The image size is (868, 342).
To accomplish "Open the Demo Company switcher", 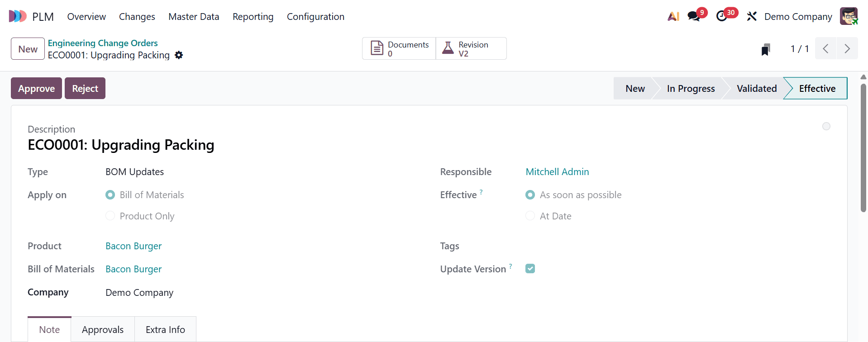I will coord(798,16).
